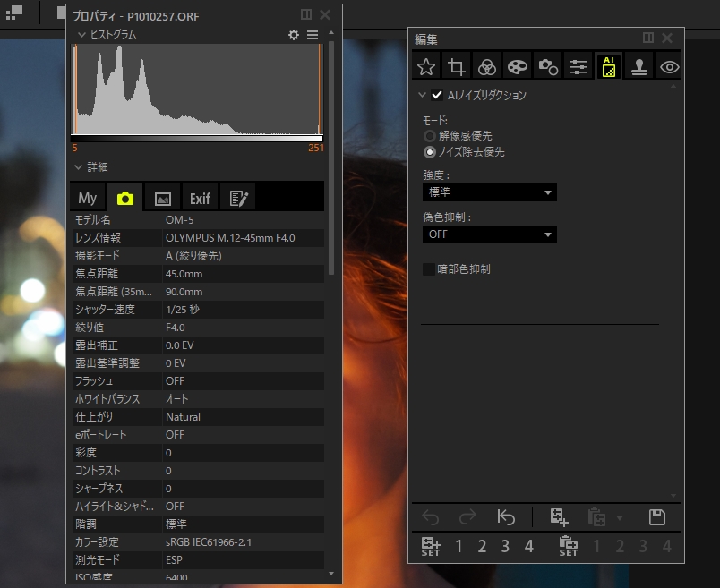Click the properties panel scrollbar thumb

tap(331, 158)
